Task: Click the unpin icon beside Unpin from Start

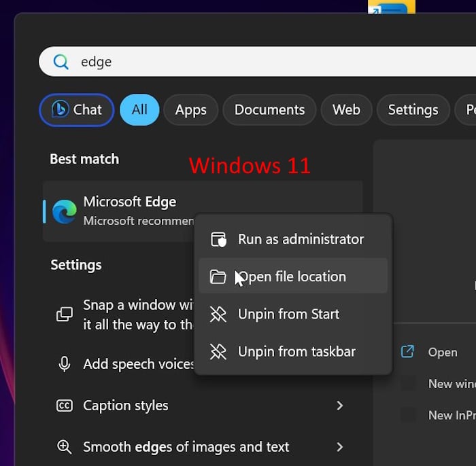Action: point(218,314)
